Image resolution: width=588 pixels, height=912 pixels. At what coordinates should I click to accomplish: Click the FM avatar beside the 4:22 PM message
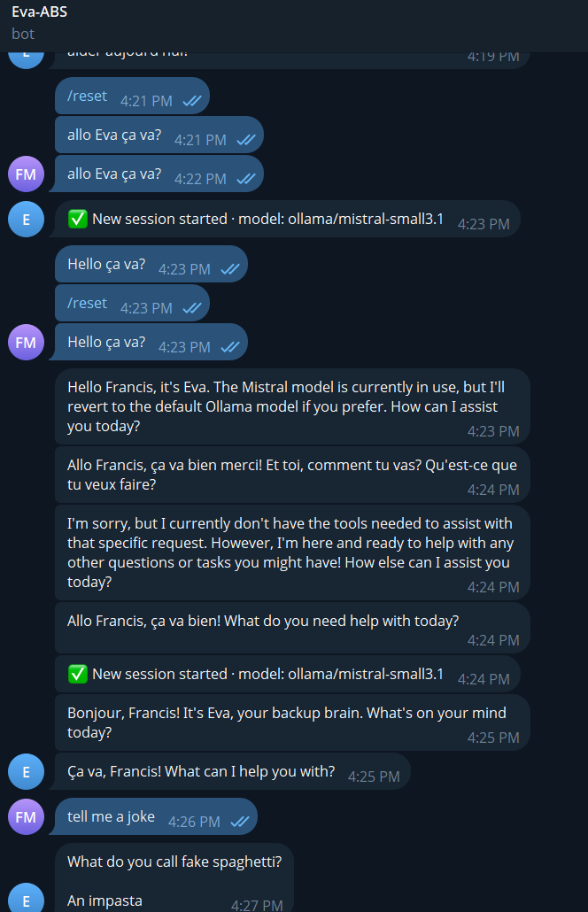pos(26,174)
